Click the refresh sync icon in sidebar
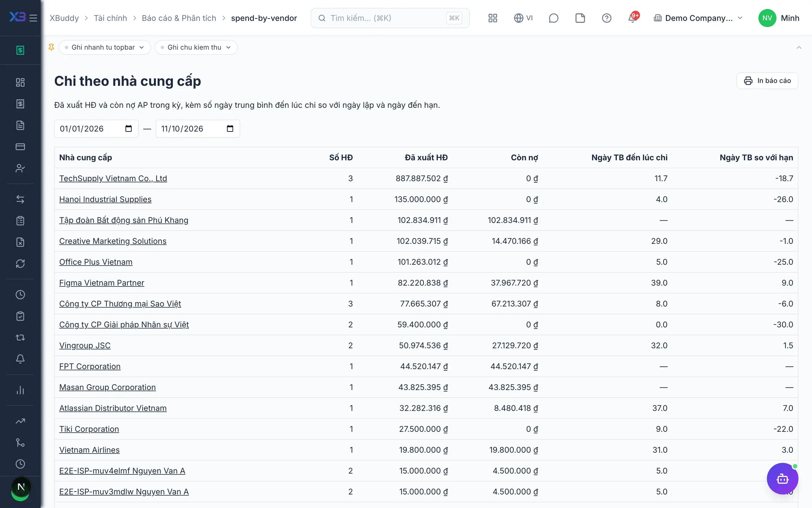 (x=20, y=264)
